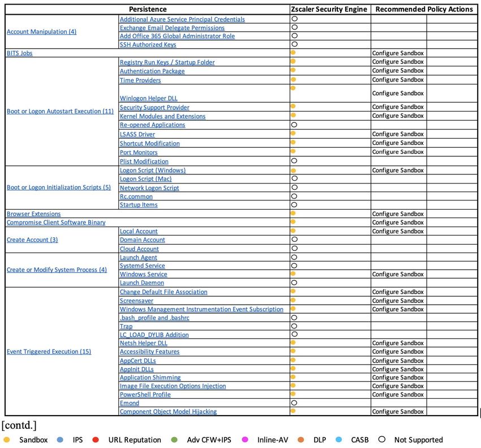
Task: Follow Registry Run Keys / Startup Folder link
Action: [x=167, y=62]
